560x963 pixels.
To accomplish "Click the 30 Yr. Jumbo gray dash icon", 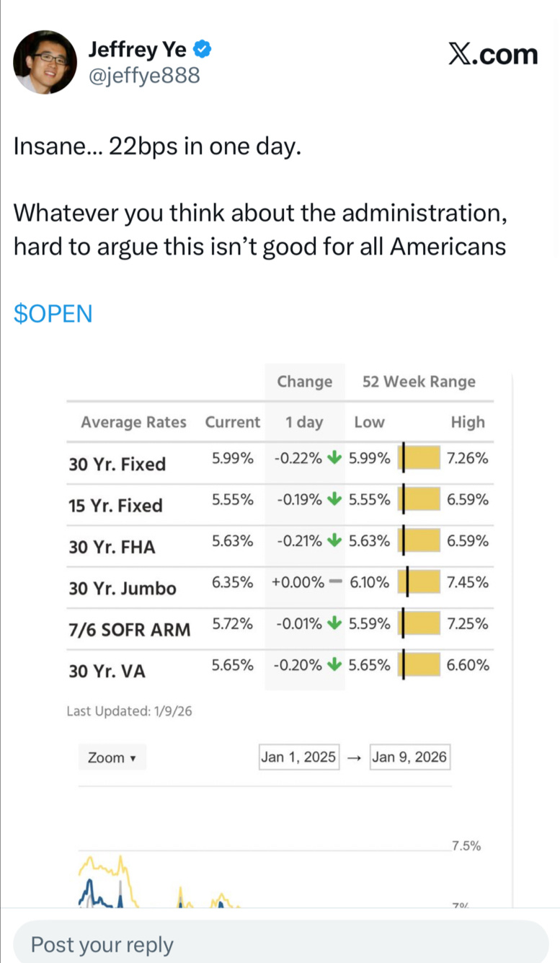I will (x=334, y=582).
